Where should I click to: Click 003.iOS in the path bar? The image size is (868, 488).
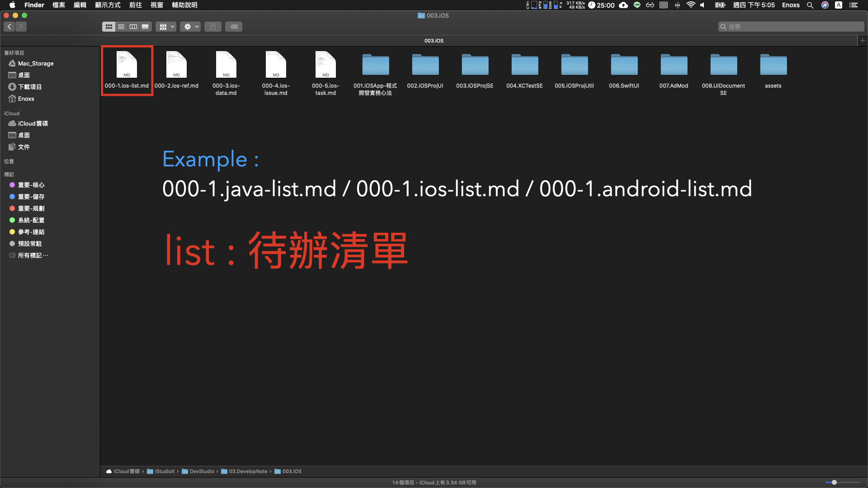(x=288, y=471)
